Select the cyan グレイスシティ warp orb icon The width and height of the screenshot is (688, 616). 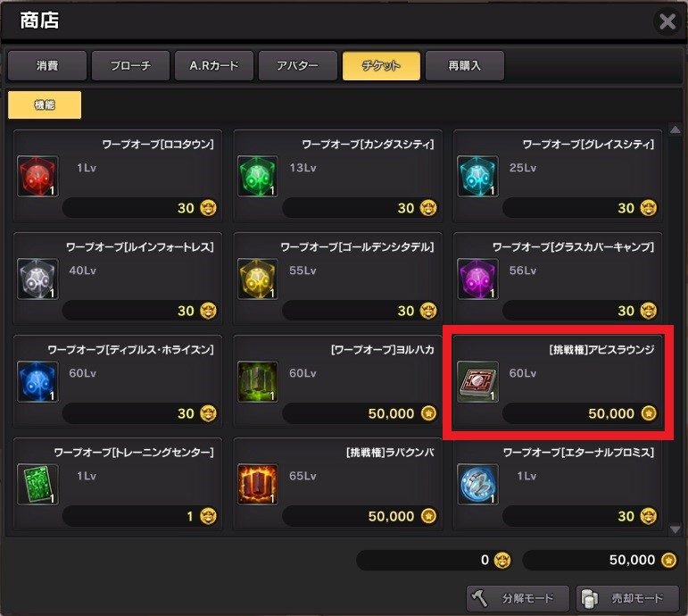click(477, 176)
